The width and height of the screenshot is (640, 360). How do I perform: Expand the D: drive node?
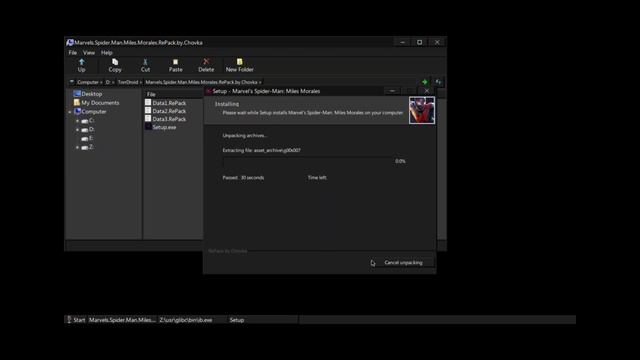[x=78, y=130]
